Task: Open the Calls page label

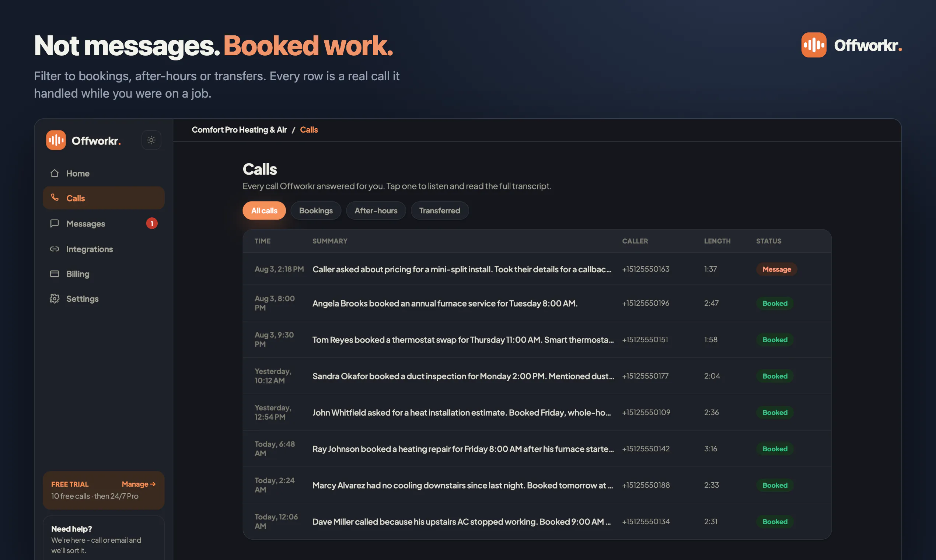Action: click(76, 198)
